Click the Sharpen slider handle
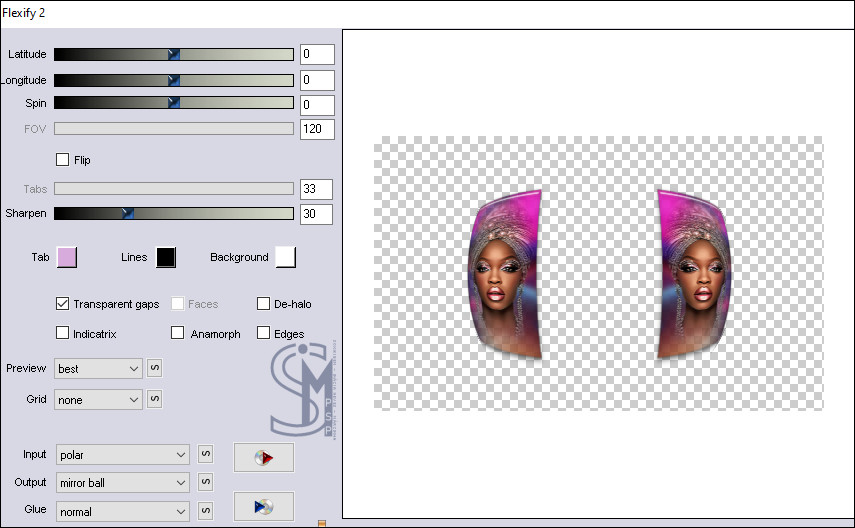 point(127,214)
